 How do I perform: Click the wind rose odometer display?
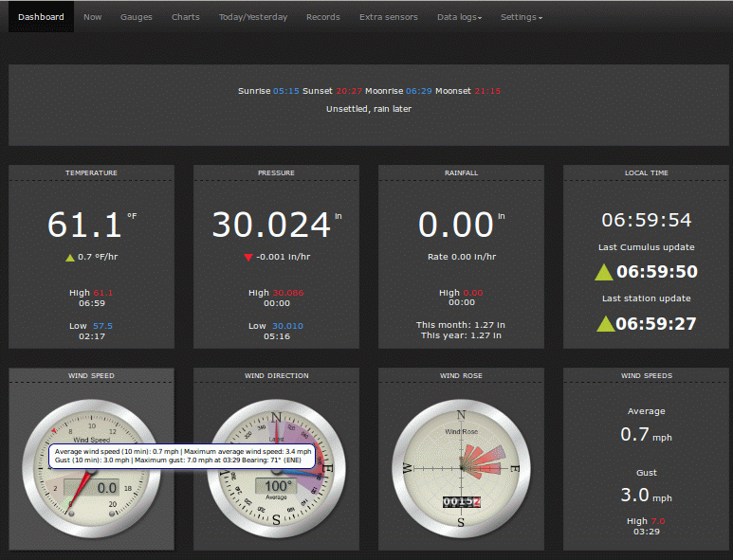(x=461, y=500)
